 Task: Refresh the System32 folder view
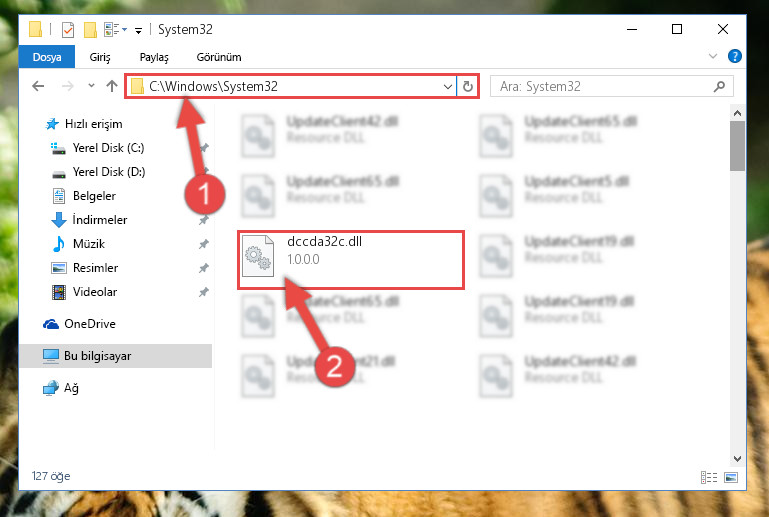coord(468,86)
